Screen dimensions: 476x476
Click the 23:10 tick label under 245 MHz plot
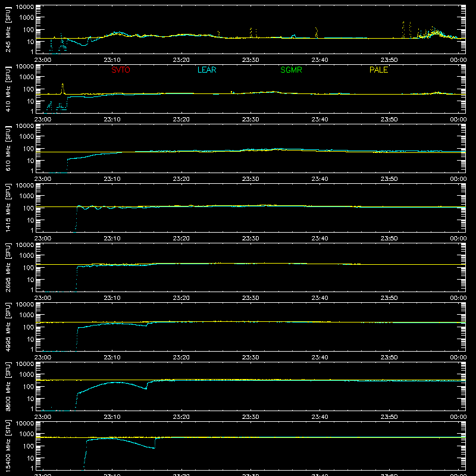[112, 60]
